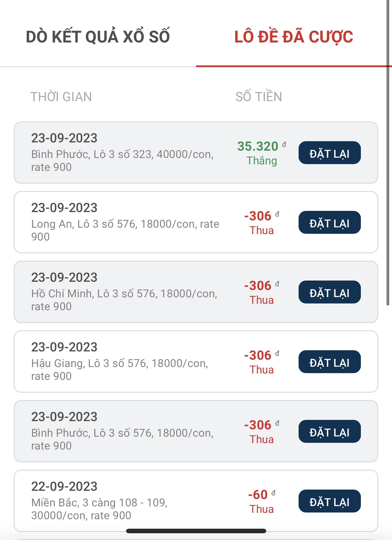Image resolution: width=392 pixels, height=540 pixels.
Task: Click the -60 đ Thua amount
Action: tap(262, 501)
